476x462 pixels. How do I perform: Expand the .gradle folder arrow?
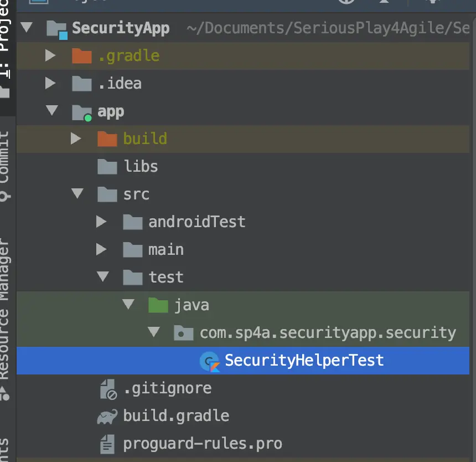50,56
